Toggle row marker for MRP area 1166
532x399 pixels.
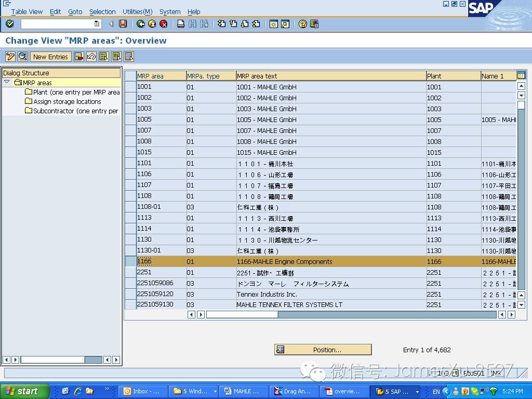tap(130, 261)
